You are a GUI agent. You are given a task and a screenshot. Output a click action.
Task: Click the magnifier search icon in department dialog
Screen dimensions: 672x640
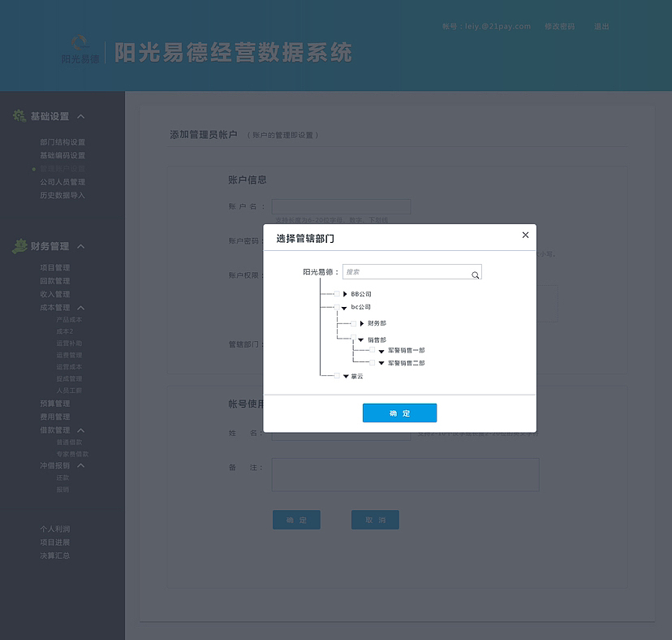476,275
